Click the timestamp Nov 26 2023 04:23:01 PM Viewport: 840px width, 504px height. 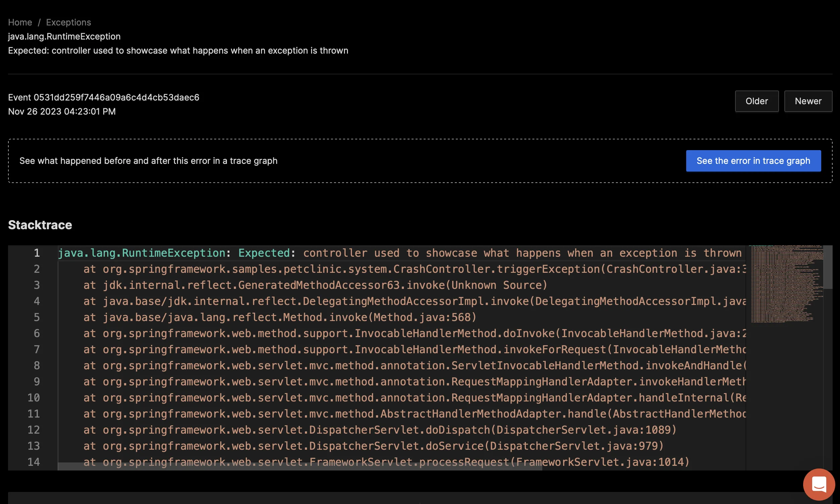pos(62,112)
